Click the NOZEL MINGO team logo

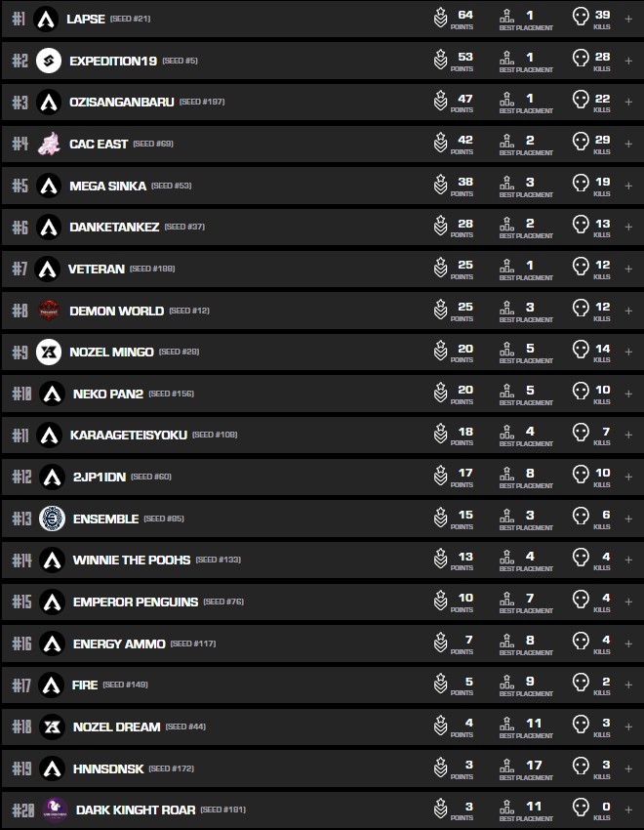[49, 352]
